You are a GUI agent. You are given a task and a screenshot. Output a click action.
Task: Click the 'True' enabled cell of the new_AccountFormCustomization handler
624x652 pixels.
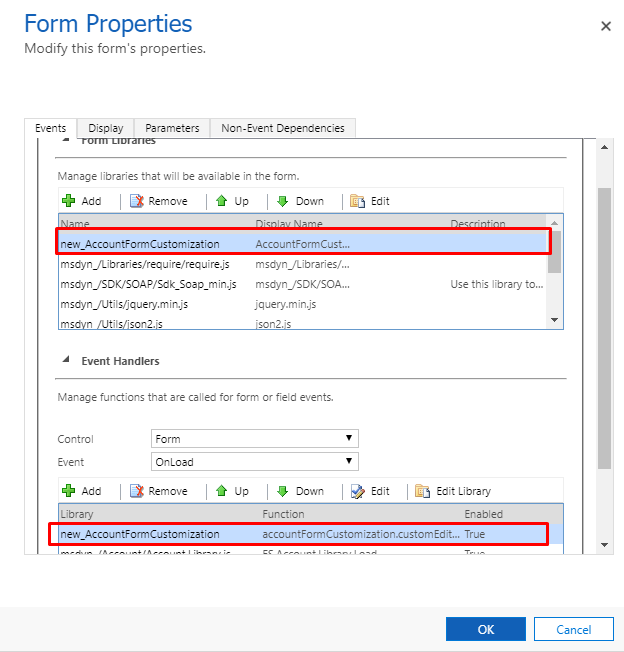click(x=475, y=534)
